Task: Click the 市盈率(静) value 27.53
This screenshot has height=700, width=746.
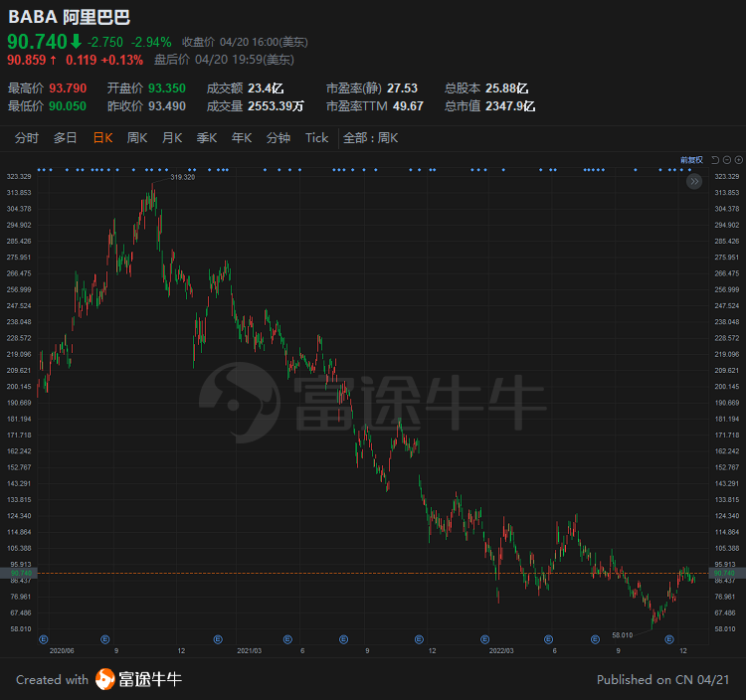Action: click(402, 88)
